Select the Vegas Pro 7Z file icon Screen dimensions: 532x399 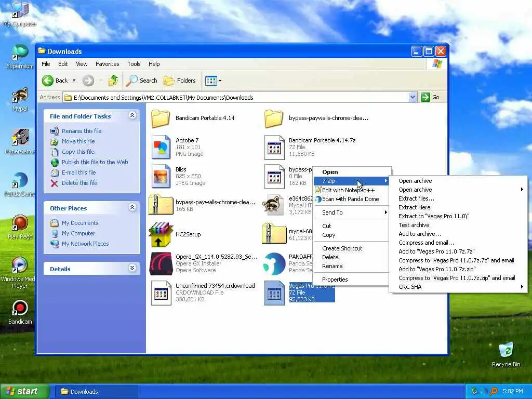pos(274,293)
